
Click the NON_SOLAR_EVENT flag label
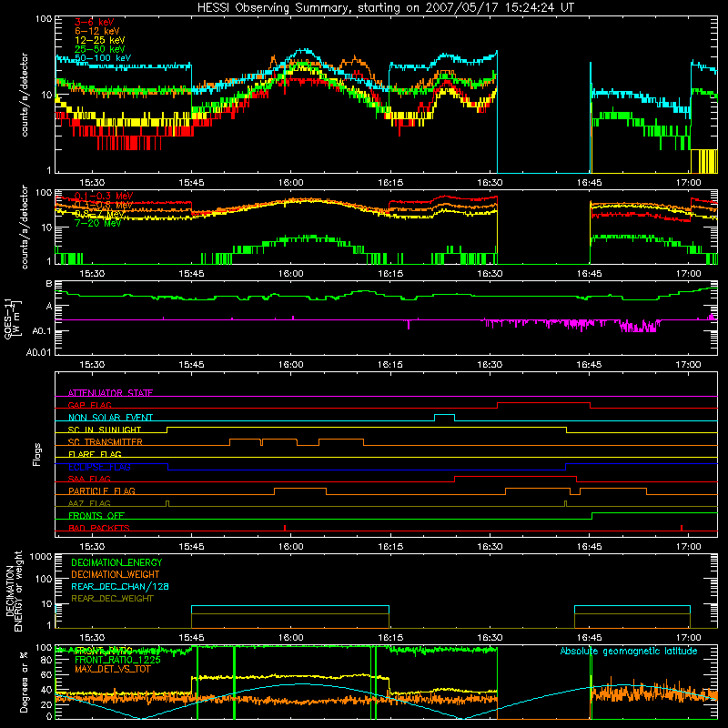(x=110, y=418)
